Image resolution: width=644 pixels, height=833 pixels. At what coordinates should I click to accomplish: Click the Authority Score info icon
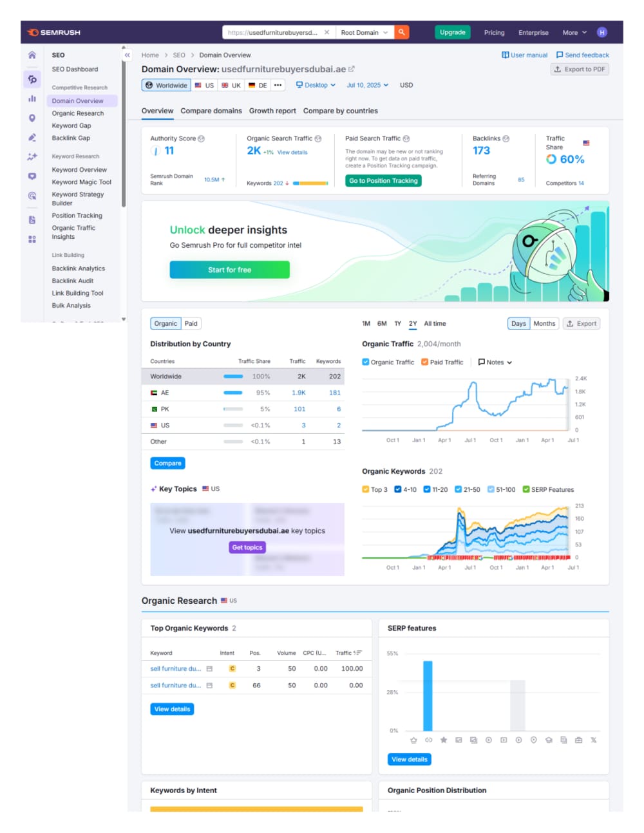pos(202,138)
